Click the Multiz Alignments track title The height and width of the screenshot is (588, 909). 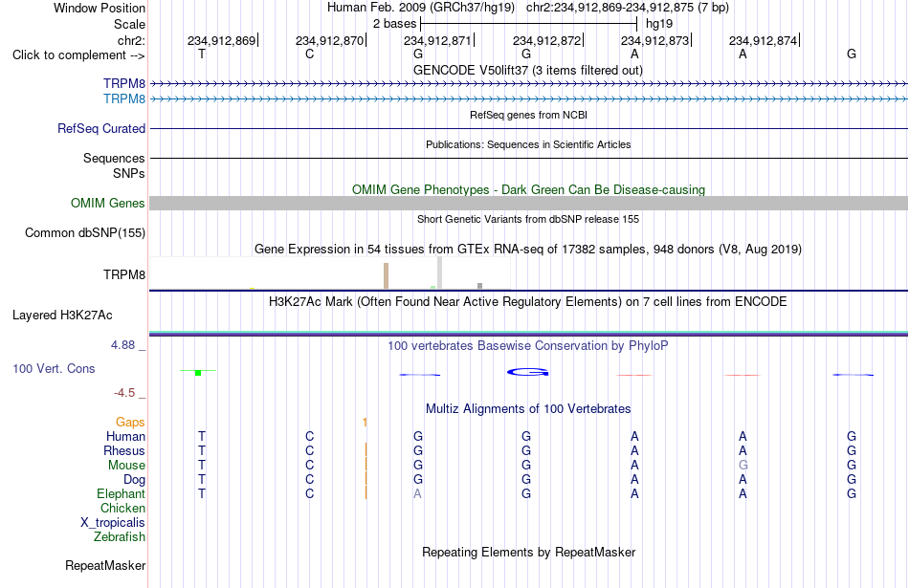pos(528,409)
